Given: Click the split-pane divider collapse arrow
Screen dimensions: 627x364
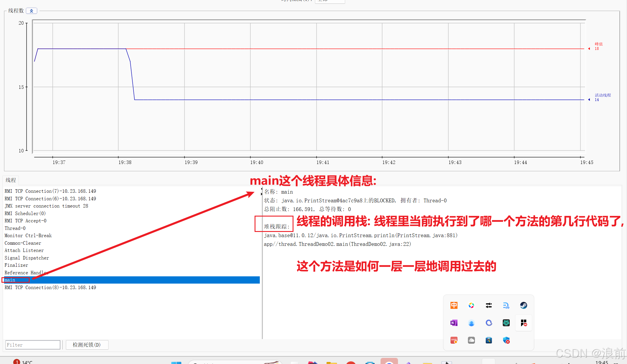Looking at the screenshot, I should (x=261, y=189).
